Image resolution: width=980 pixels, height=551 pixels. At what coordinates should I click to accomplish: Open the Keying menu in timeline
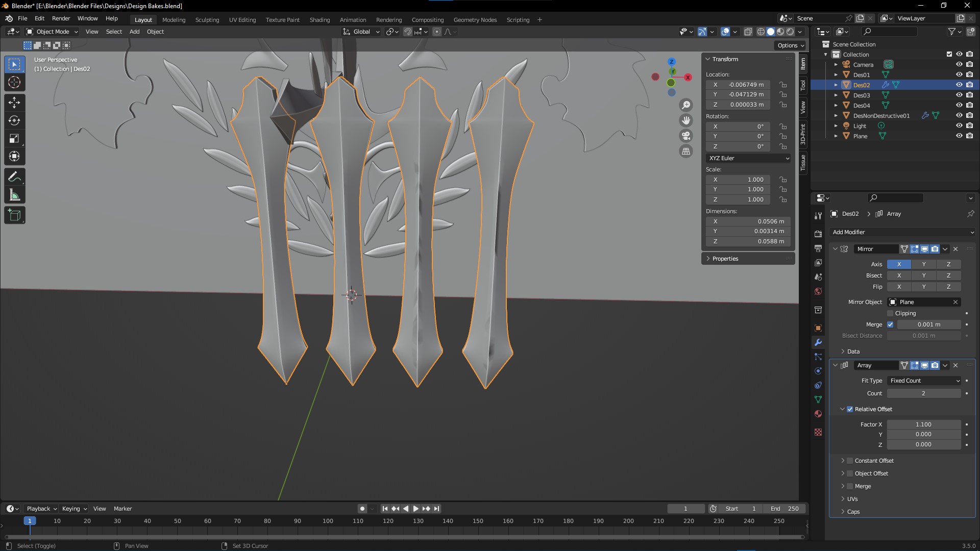coord(74,509)
